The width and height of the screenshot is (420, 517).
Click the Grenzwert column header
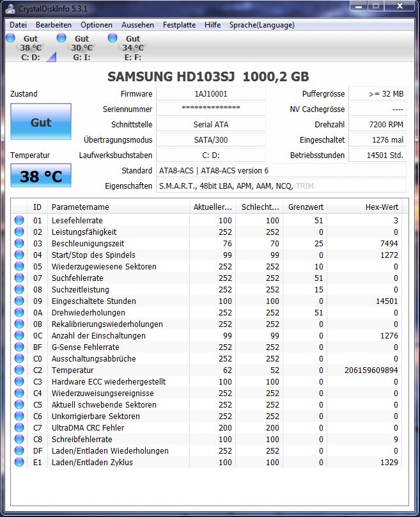click(x=306, y=207)
